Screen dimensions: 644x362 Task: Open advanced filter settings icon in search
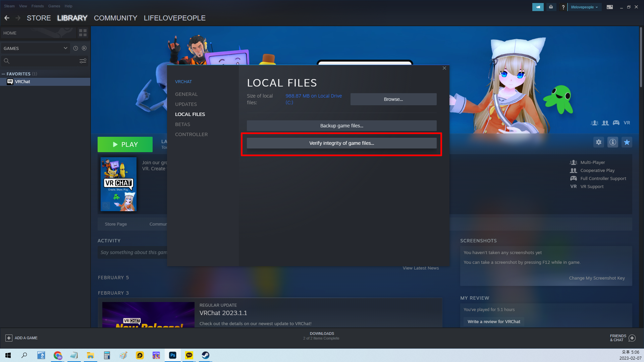[83, 61]
